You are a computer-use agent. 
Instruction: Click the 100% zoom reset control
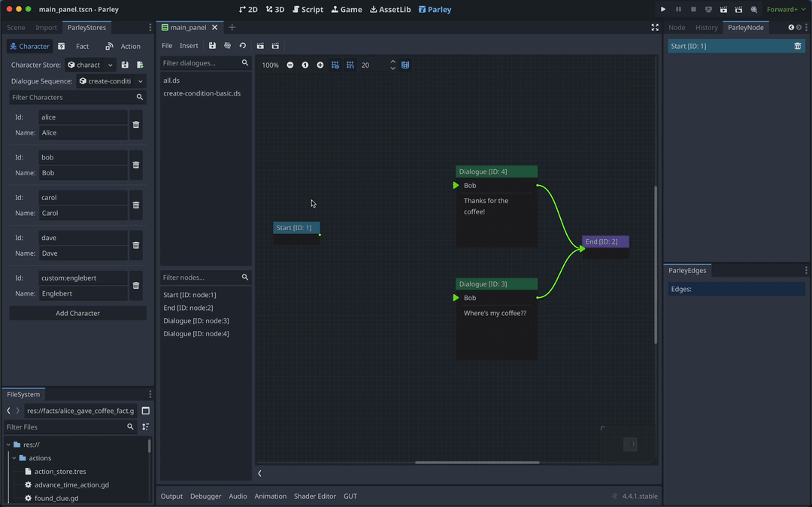pos(270,65)
